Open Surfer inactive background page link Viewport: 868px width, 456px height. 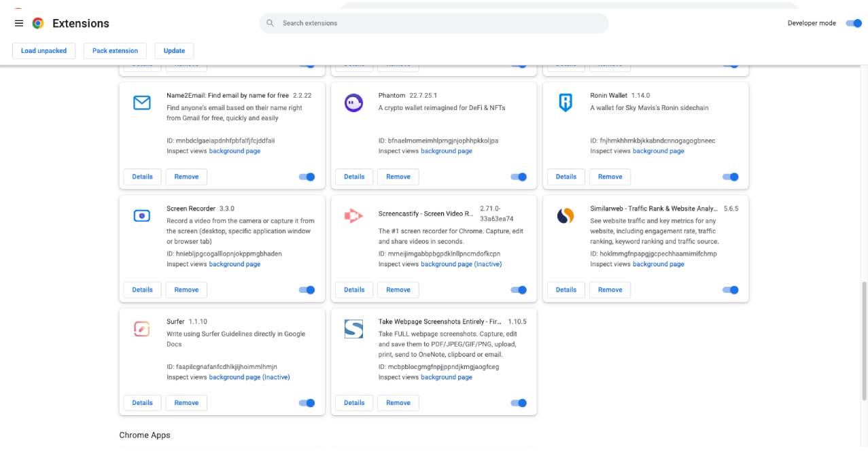tap(249, 376)
